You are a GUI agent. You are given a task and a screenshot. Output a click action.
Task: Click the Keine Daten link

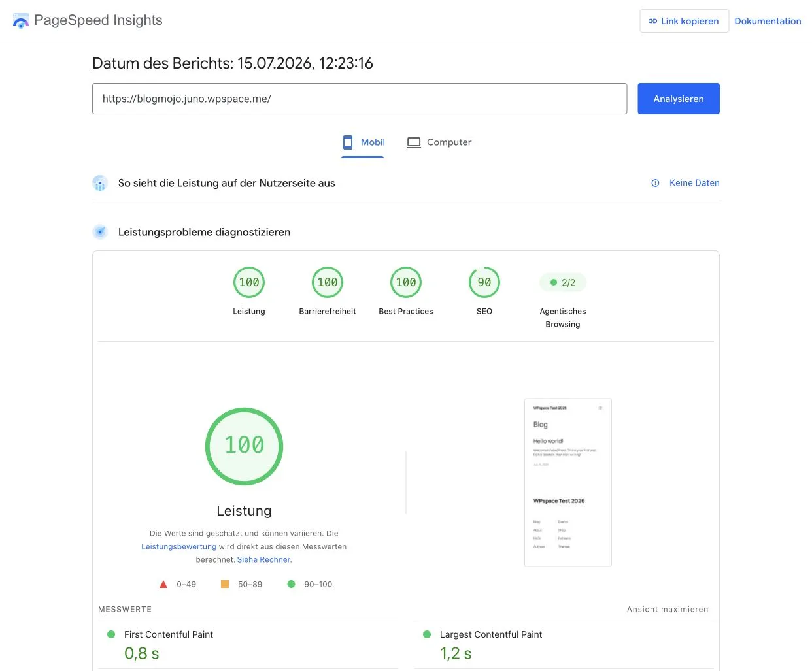pyautogui.click(x=694, y=183)
